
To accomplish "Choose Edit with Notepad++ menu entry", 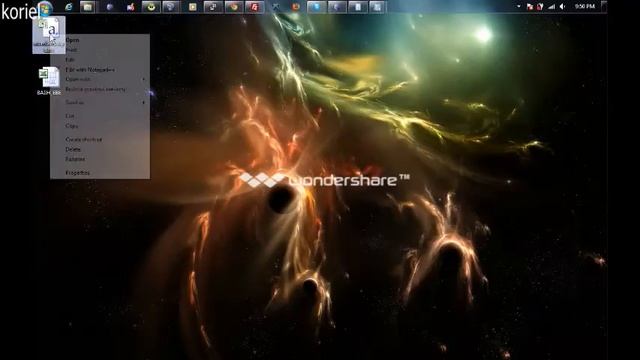I will 100,70.
